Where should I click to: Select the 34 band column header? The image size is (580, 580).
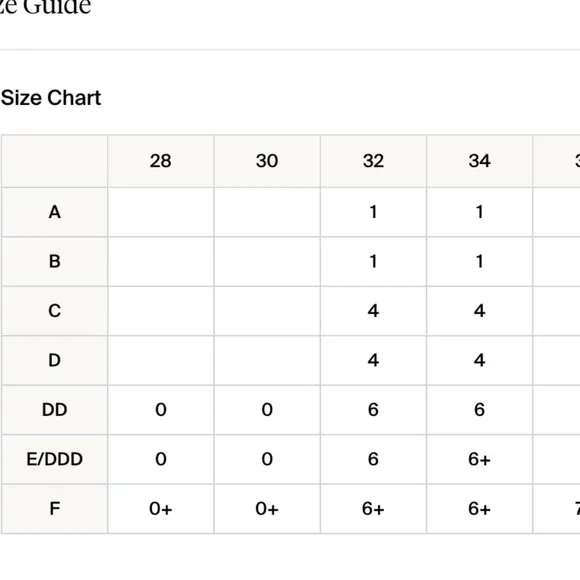point(479,161)
